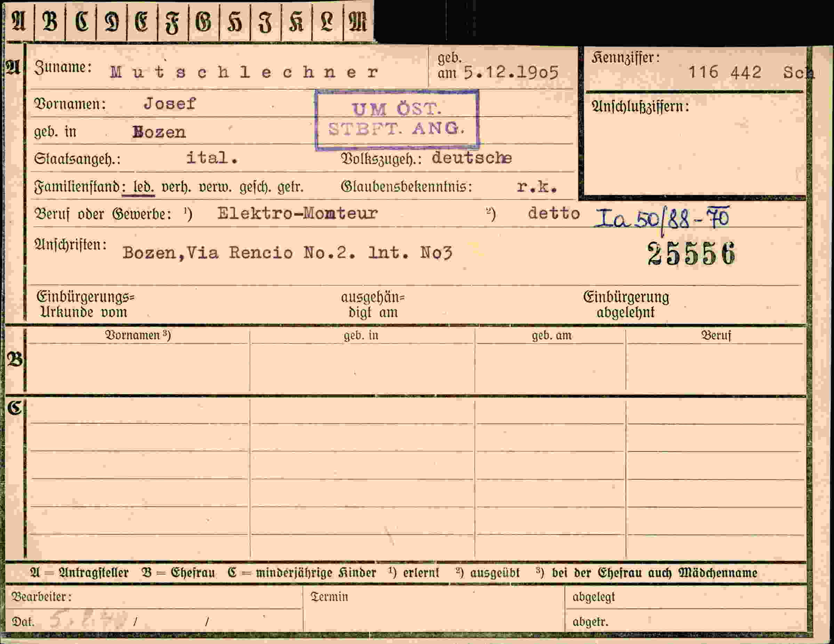Click the 'Anschriften:' label
This screenshot has height=644, width=834.
tap(70, 245)
